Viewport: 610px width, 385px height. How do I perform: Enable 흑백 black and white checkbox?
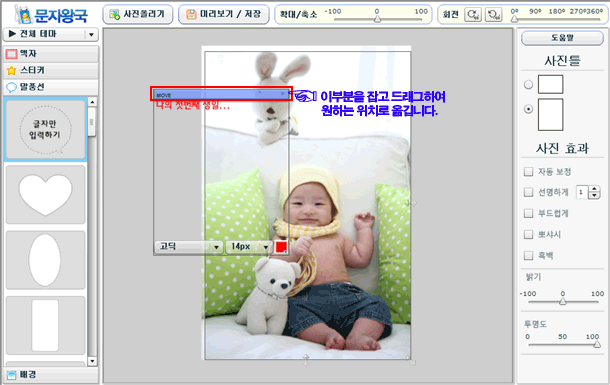(528, 255)
